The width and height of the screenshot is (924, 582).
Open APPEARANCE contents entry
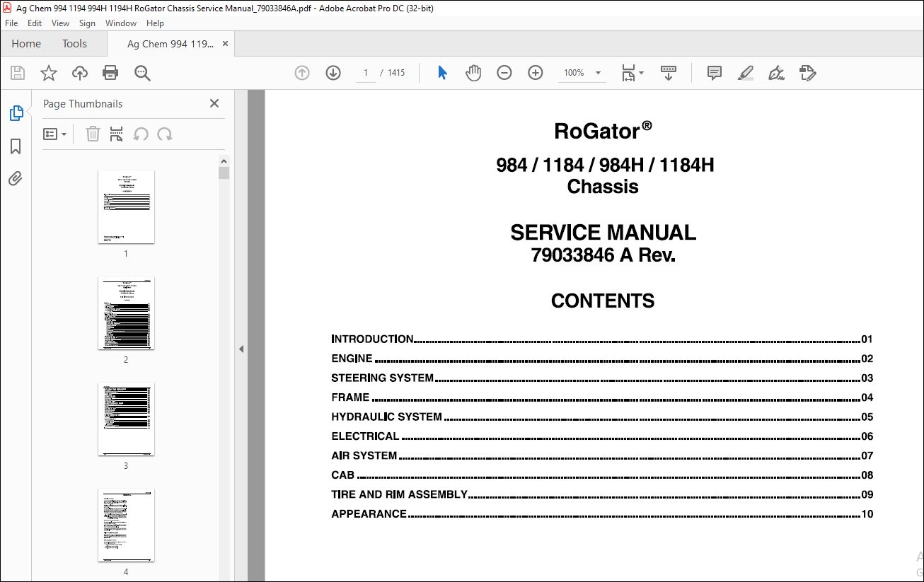point(602,514)
